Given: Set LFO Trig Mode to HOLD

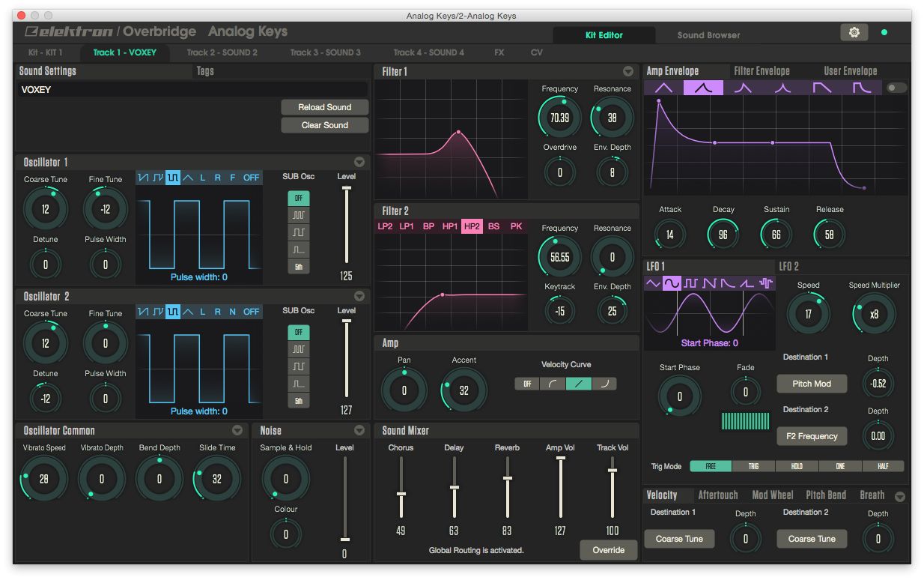Looking at the screenshot, I should [797, 466].
